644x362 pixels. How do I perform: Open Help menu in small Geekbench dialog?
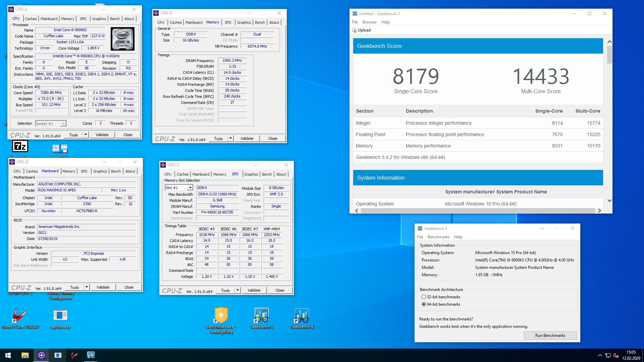coord(458,237)
